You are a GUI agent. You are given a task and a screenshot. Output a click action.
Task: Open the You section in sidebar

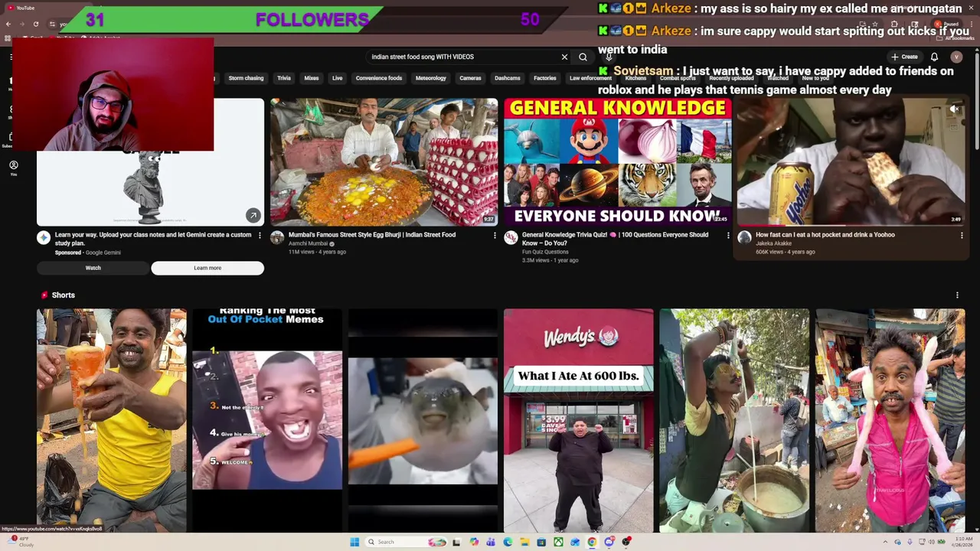click(x=14, y=168)
